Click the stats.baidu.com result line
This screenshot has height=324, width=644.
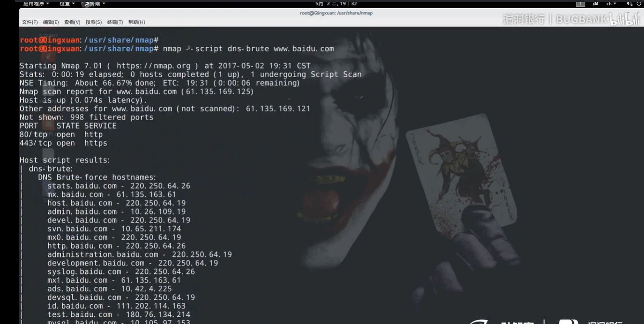[x=119, y=186]
